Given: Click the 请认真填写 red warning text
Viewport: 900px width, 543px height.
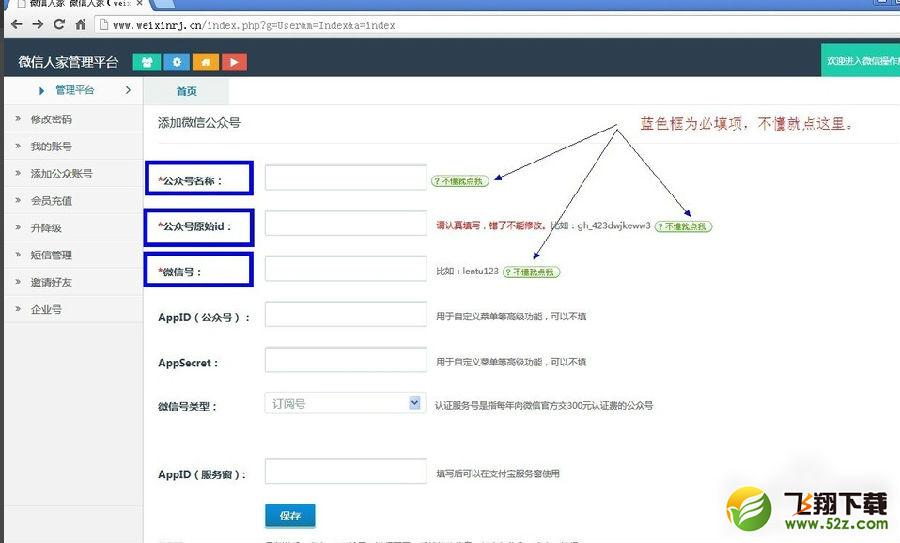Looking at the screenshot, I should 491,226.
